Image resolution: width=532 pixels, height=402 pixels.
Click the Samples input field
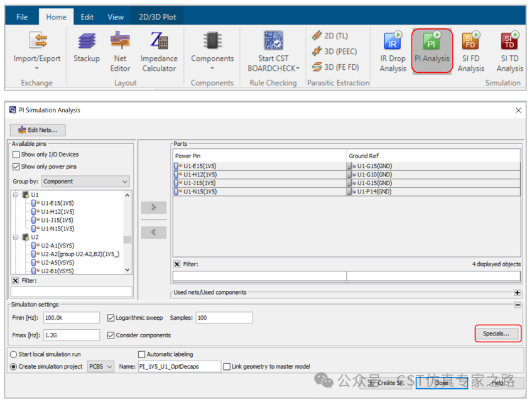click(x=224, y=318)
